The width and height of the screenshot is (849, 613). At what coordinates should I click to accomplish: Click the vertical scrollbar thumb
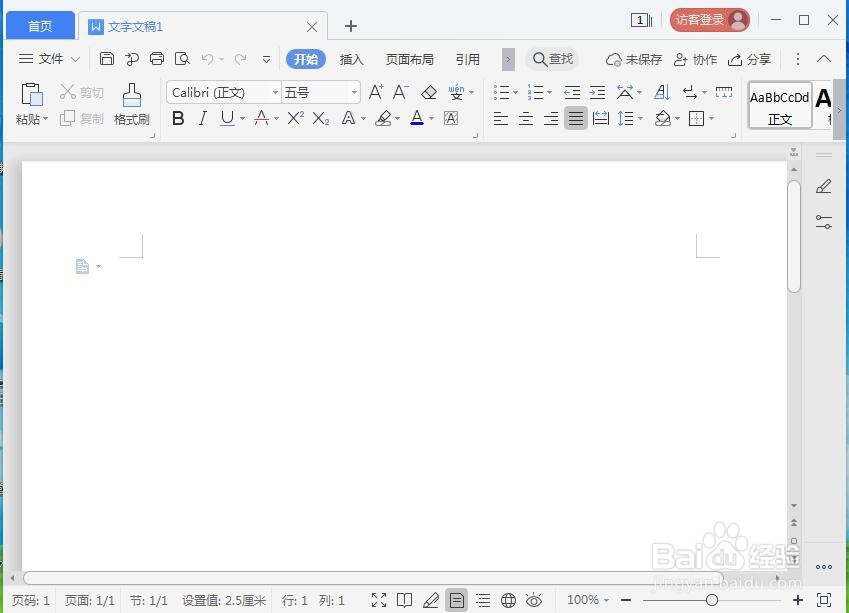tap(794, 237)
